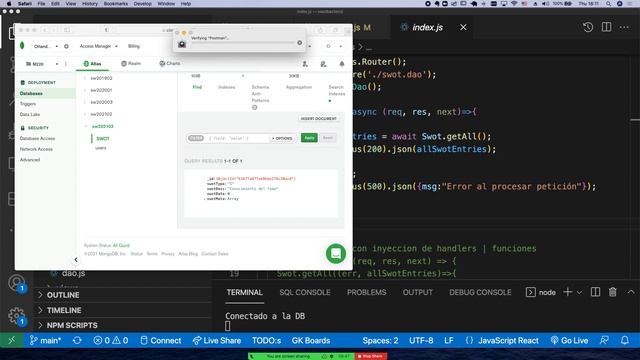The width and height of the screenshot is (640, 360).
Task: Switch to the OUTPUT panel tab
Action: (418, 292)
